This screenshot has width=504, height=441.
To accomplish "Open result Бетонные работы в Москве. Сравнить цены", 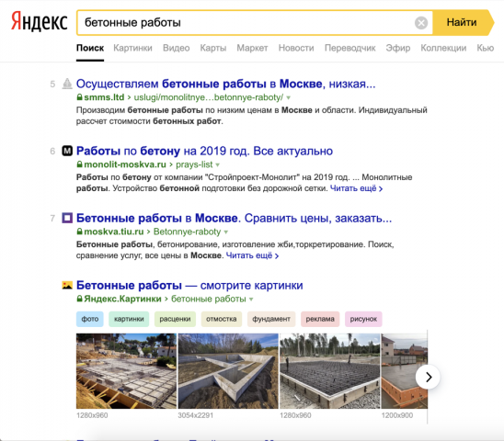I will tap(234, 218).
